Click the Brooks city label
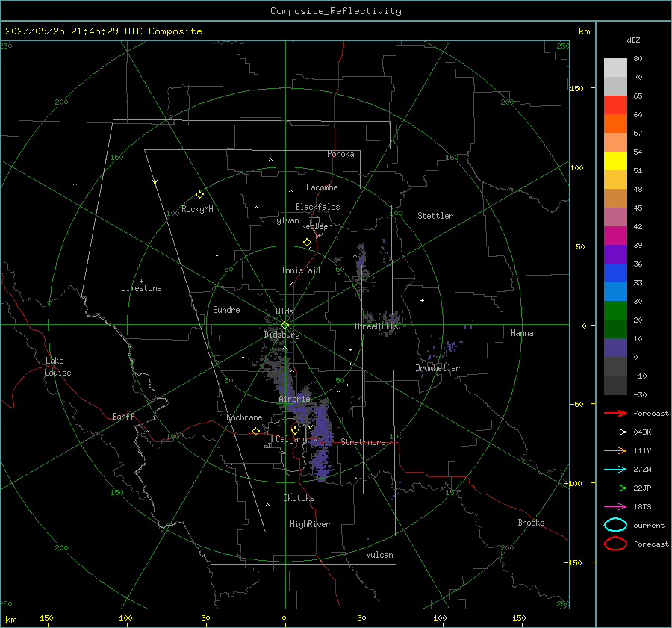This screenshot has height=628, width=672. coord(531,523)
